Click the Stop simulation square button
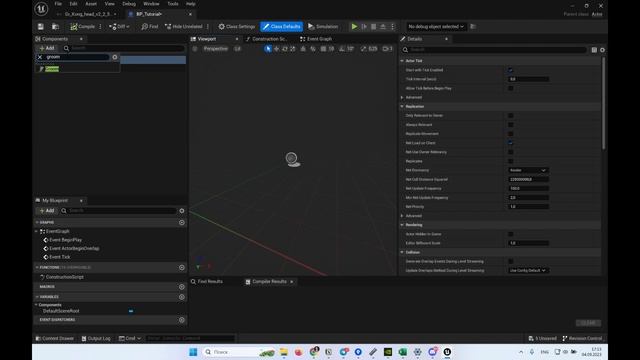Screen dimensions: 640x360 tap(373, 27)
